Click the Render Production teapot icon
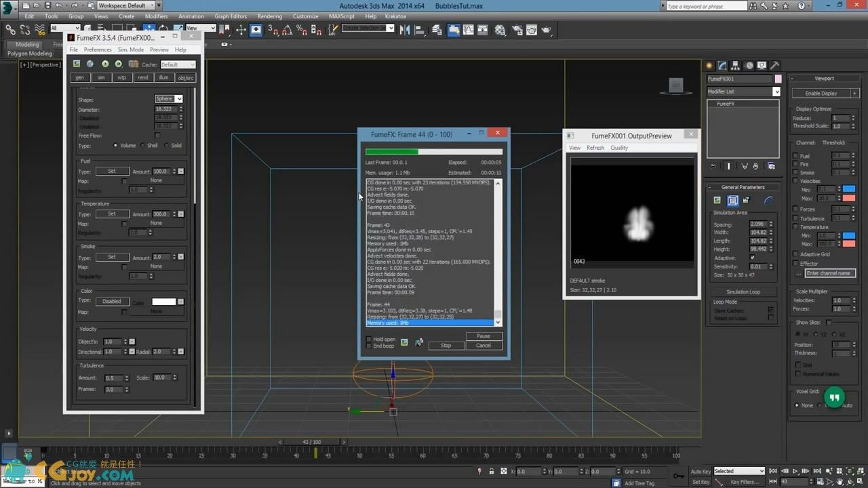This screenshot has height=488, width=868. click(547, 30)
